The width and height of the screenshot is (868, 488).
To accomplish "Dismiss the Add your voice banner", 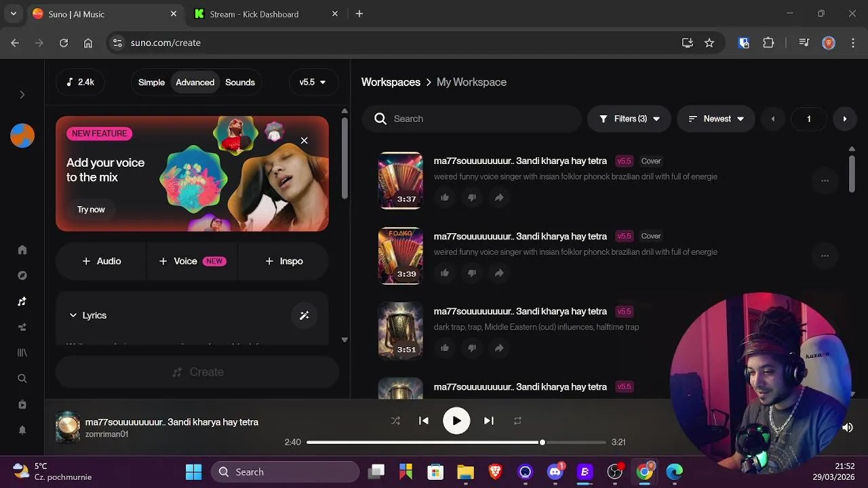I will 304,140.
